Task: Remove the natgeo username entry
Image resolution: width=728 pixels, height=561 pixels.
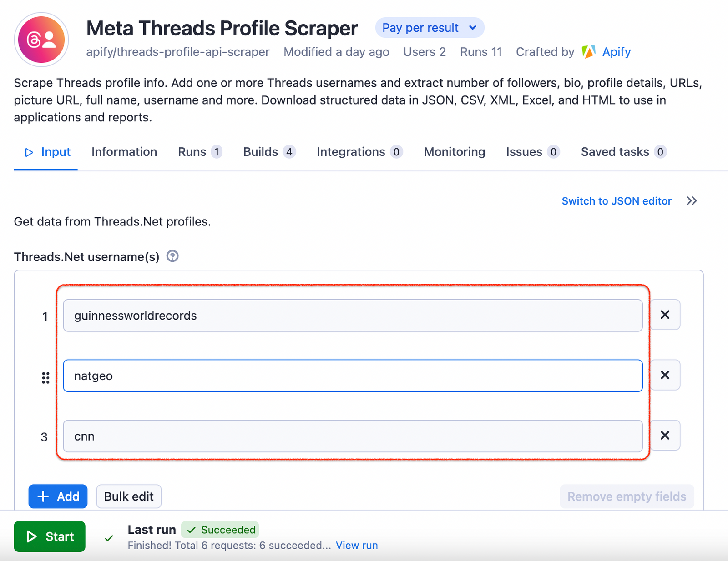Action: pyautogui.click(x=665, y=375)
